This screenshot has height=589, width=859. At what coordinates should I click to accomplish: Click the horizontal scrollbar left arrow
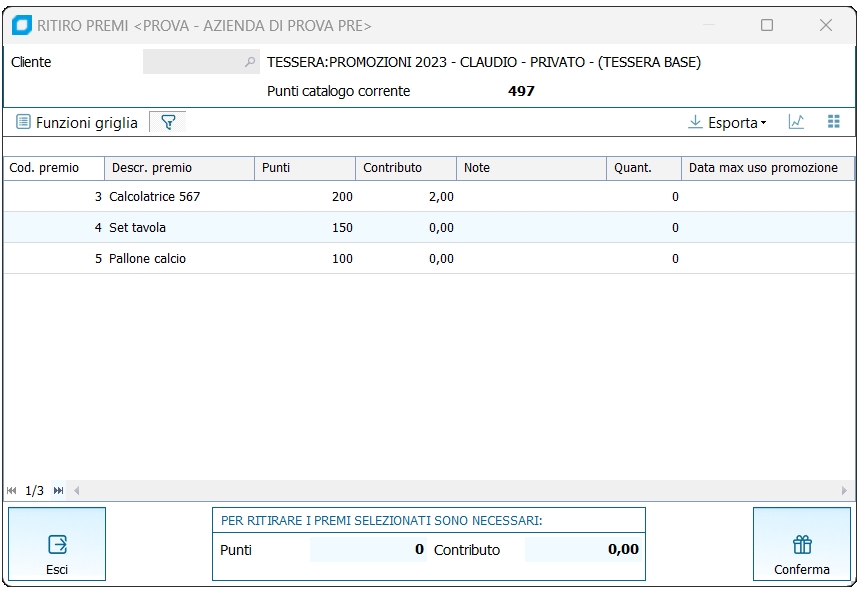coord(77,490)
